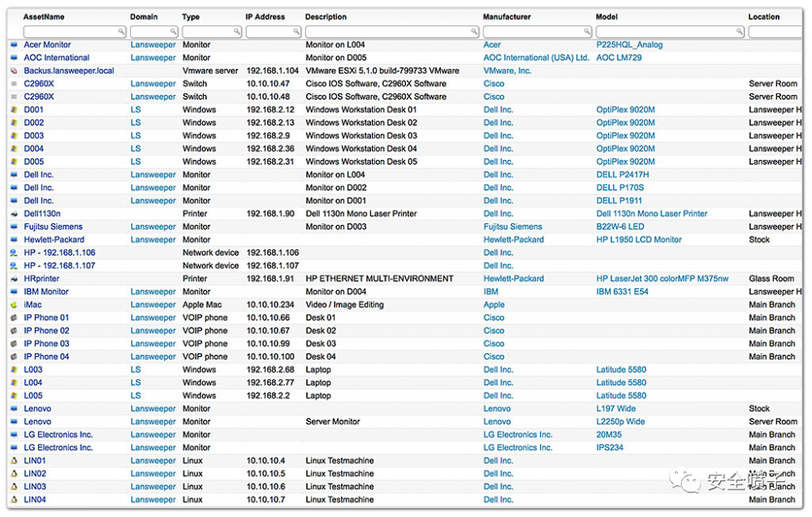Sort by the Description column header

(326, 17)
